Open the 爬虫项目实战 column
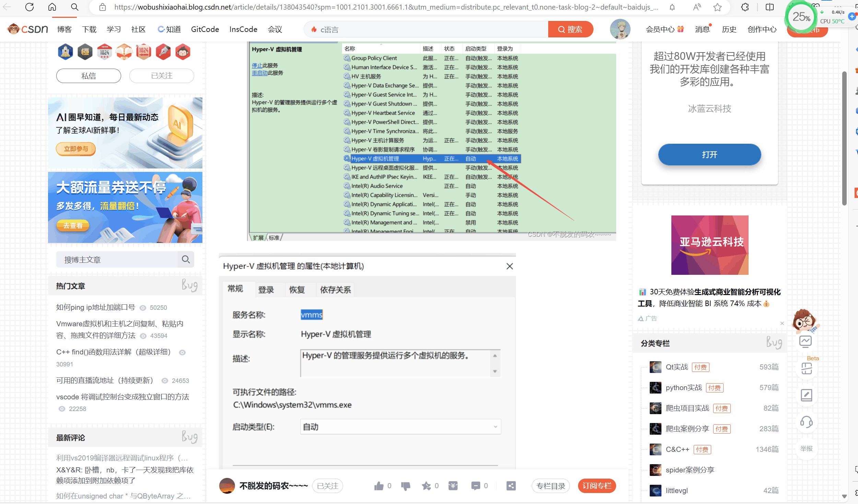This screenshot has height=504, width=858. [x=687, y=408]
